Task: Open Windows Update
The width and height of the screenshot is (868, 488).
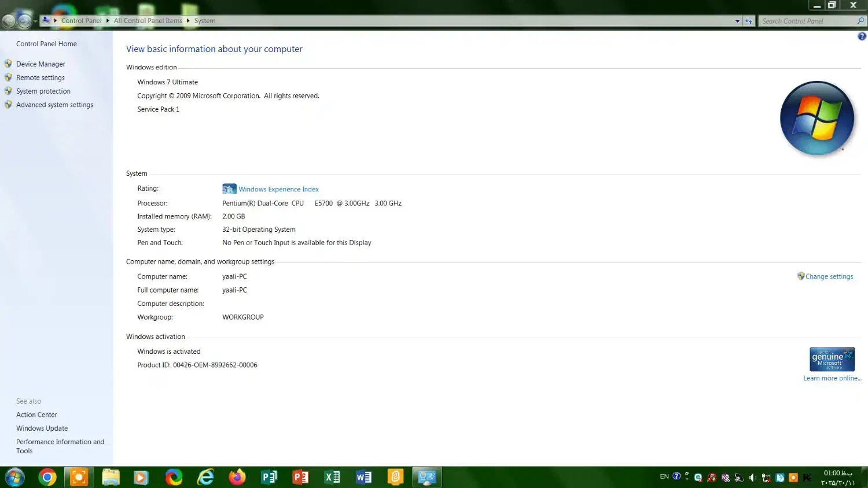Action: click(42, 428)
